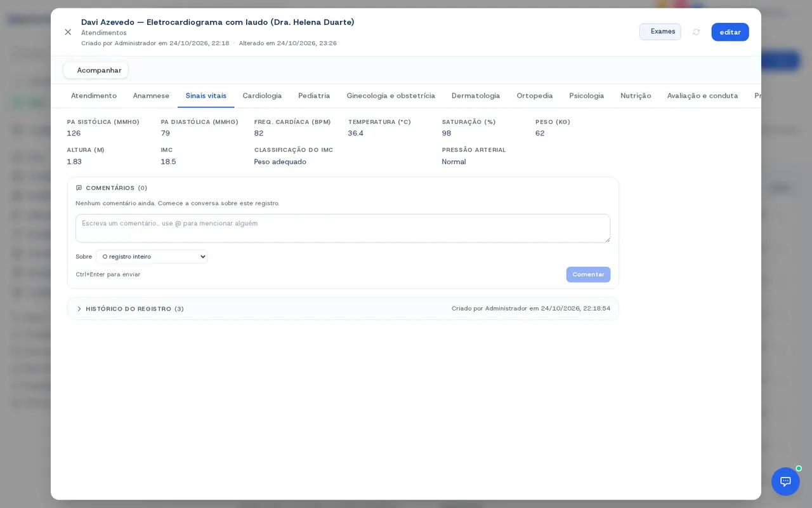Open the chat bubble widget
The width and height of the screenshot is (812, 508).
pyautogui.click(x=785, y=481)
